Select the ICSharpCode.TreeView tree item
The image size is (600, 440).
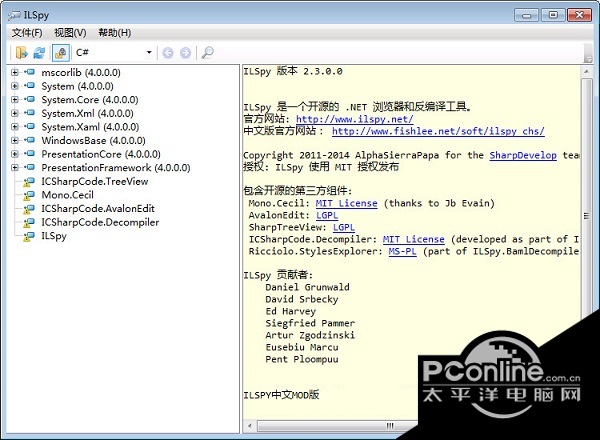tap(95, 181)
